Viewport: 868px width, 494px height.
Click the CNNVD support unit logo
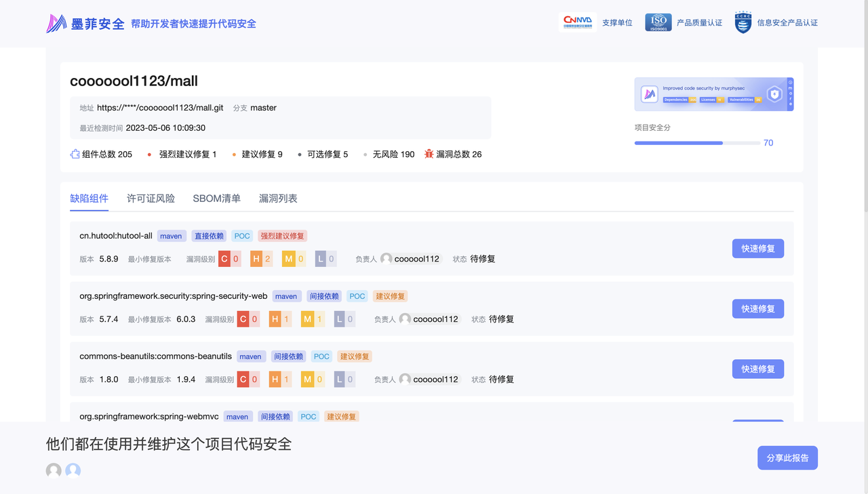tap(577, 22)
